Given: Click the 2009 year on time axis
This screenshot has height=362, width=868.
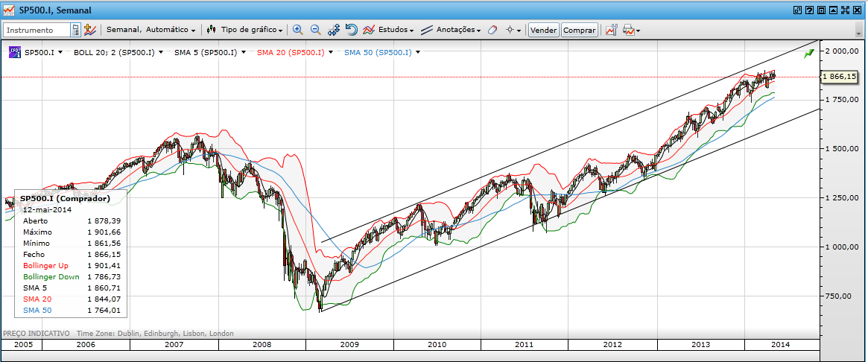Looking at the screenshot, I should click(350, 344).
